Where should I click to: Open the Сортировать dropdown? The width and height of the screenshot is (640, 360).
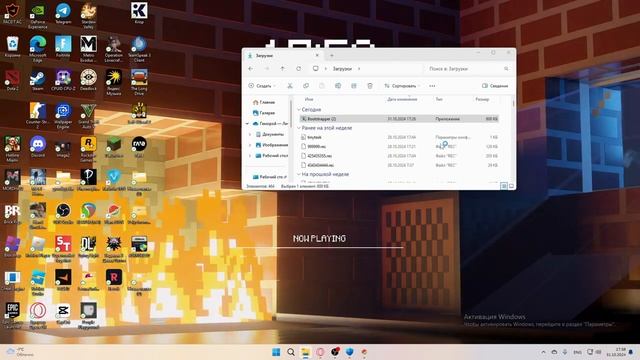402,86
